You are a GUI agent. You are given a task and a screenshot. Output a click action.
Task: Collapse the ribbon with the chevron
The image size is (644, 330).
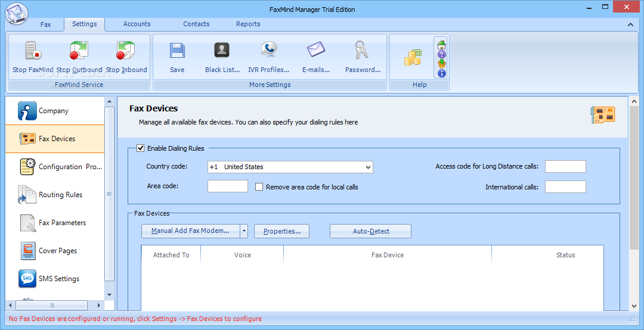tap(630, 24)
